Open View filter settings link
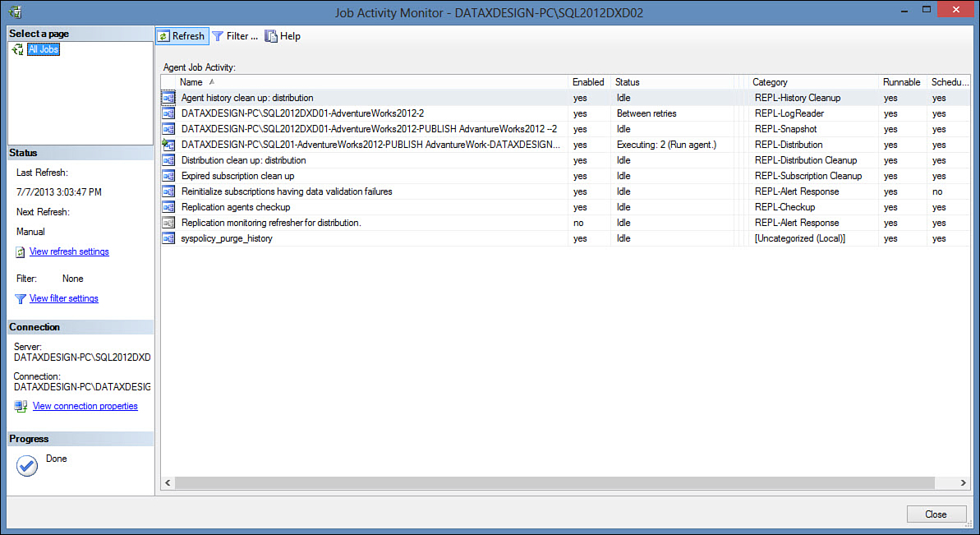Screen dimensions: 980x535 tap(63, 298)
